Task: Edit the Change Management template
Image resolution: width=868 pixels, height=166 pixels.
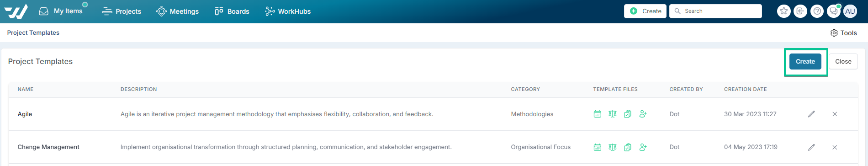Action: (811, 147)
